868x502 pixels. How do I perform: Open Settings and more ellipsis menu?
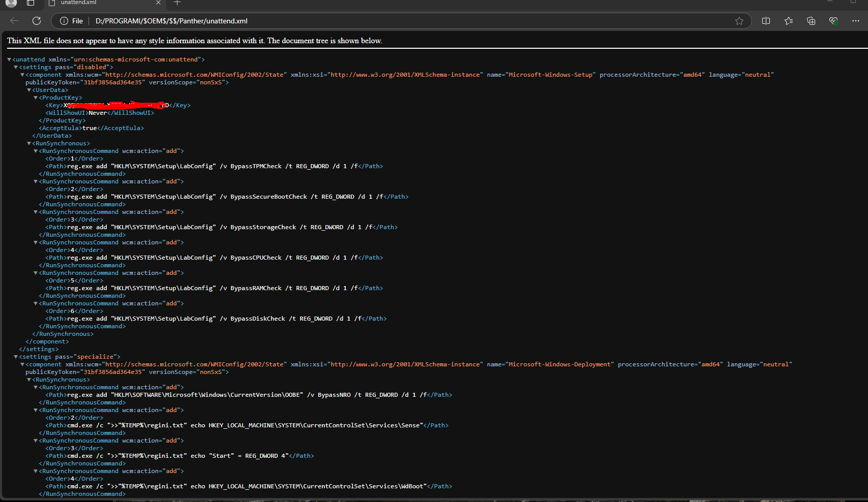click(x=856, y=21)
